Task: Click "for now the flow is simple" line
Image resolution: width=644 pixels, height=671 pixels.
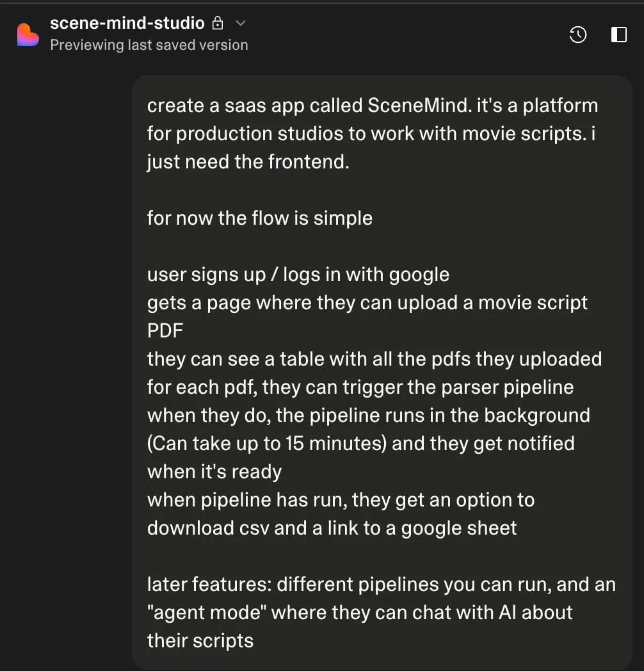Action: point(260,218)
